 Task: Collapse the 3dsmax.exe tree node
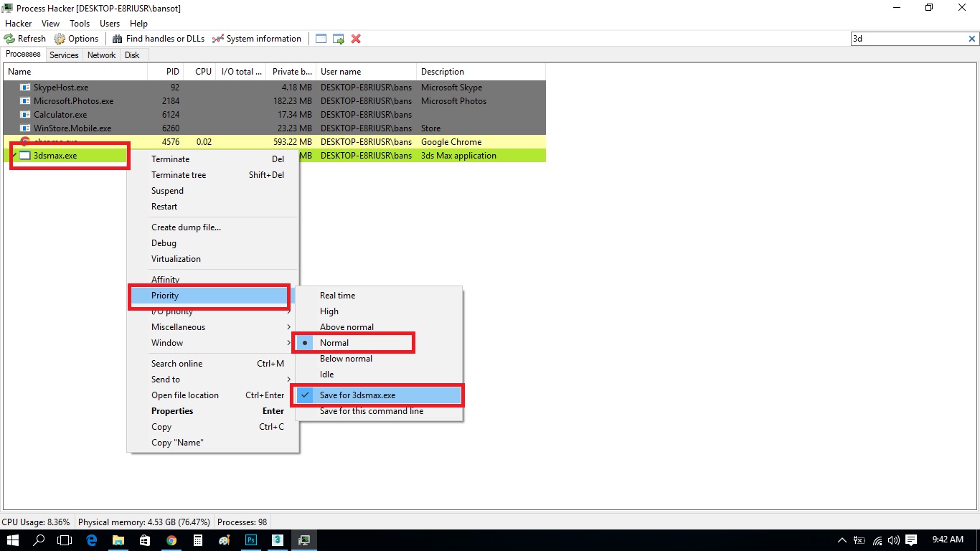pos(14,156)
